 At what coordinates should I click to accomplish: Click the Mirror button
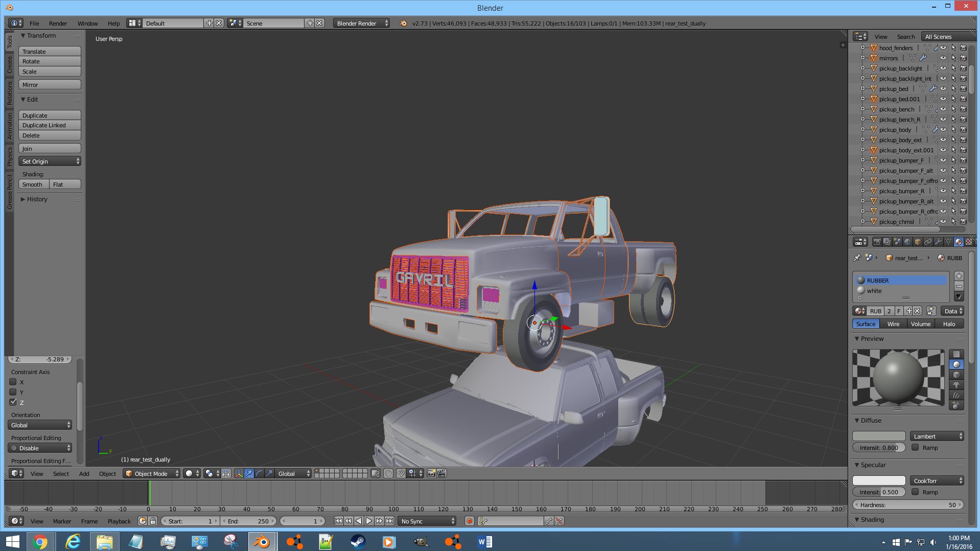click(50, 84)
